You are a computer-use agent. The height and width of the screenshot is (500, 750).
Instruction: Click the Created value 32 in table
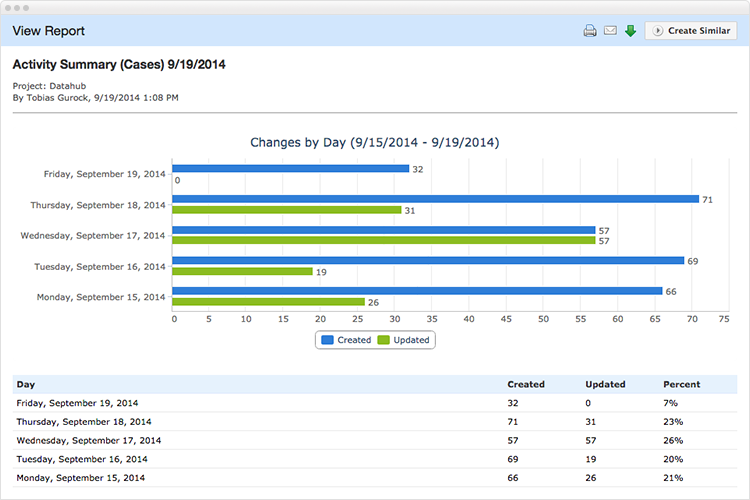point(513,403)
